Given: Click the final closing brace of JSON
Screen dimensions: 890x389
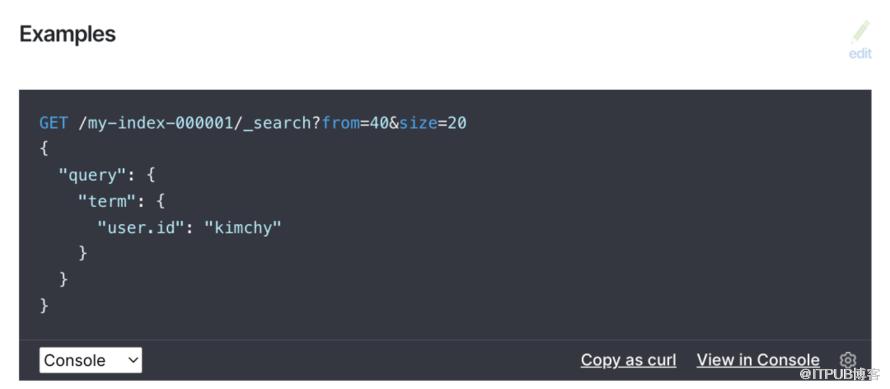Looking at the screenshot, I should pyautogui.click(x=44, y=306).
